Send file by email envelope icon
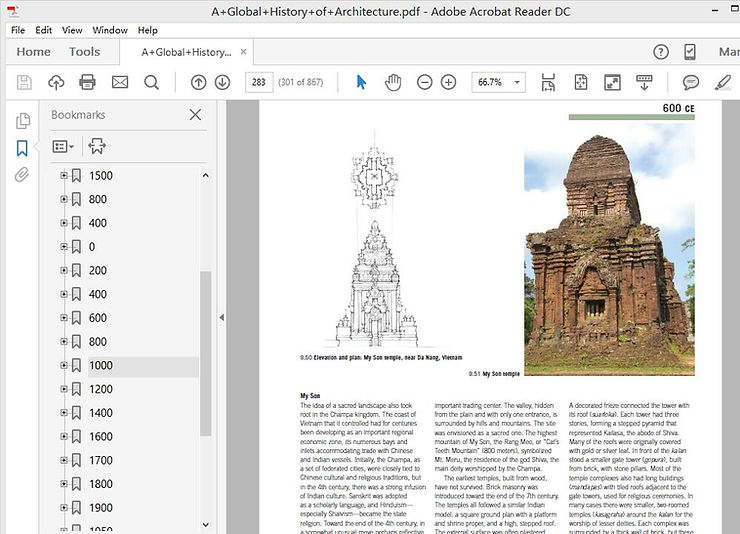Viewport: 740px width, 534px height. click(120, 83)
